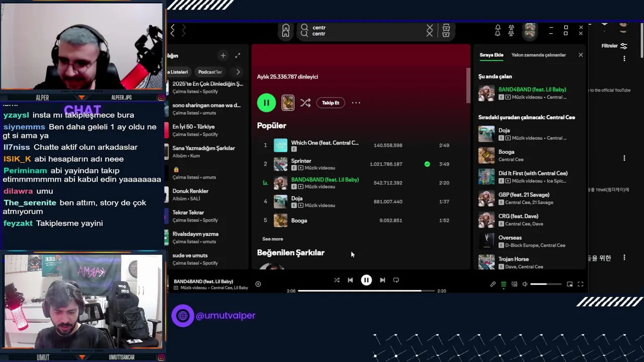This screenshot has height=362, width=644.
Task: Open Filtreler in the background window
Action: (614, 46)
